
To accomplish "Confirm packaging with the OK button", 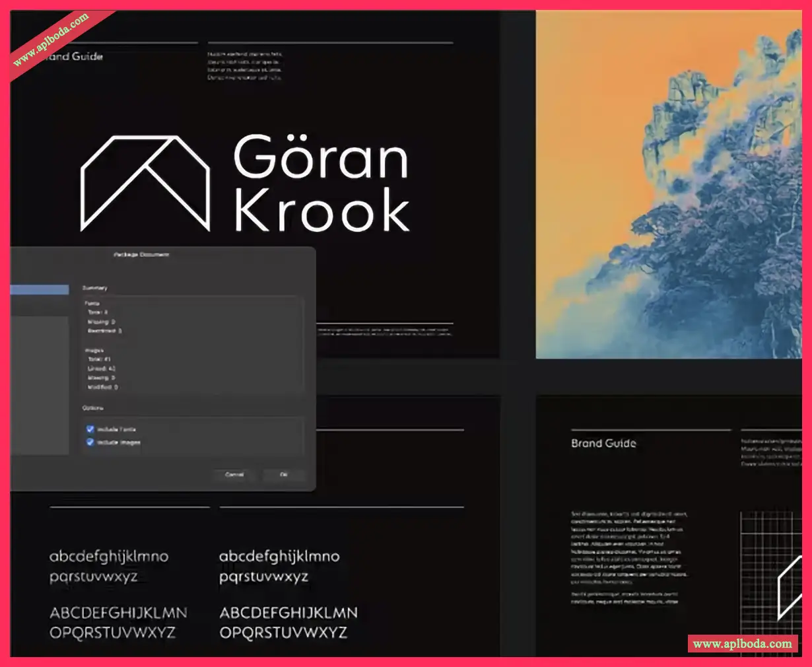I will [284, 475].
